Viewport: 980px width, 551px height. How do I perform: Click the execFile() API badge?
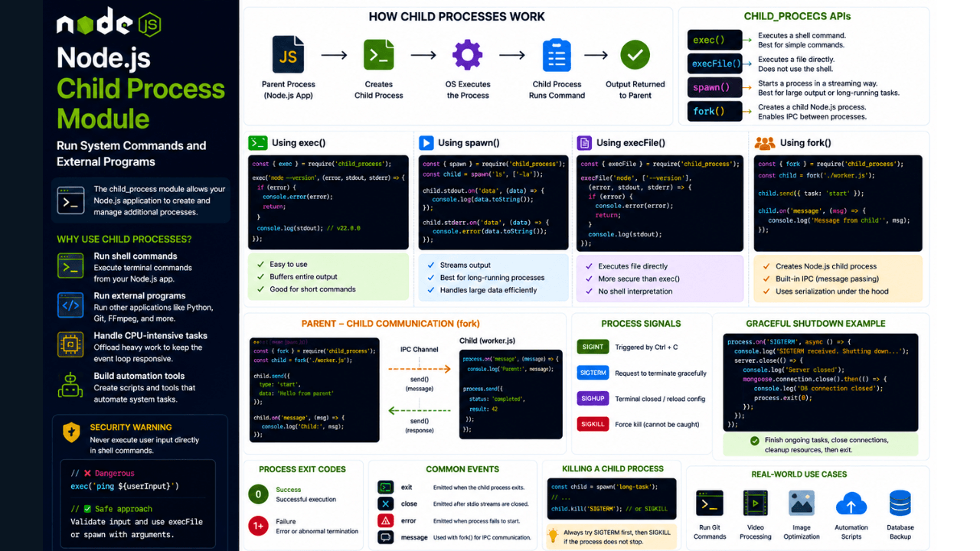[x=715, y=64]
